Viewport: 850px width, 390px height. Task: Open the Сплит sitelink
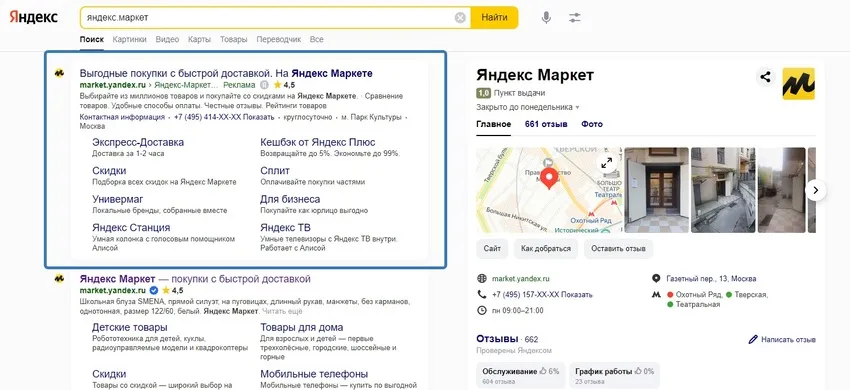275,170
